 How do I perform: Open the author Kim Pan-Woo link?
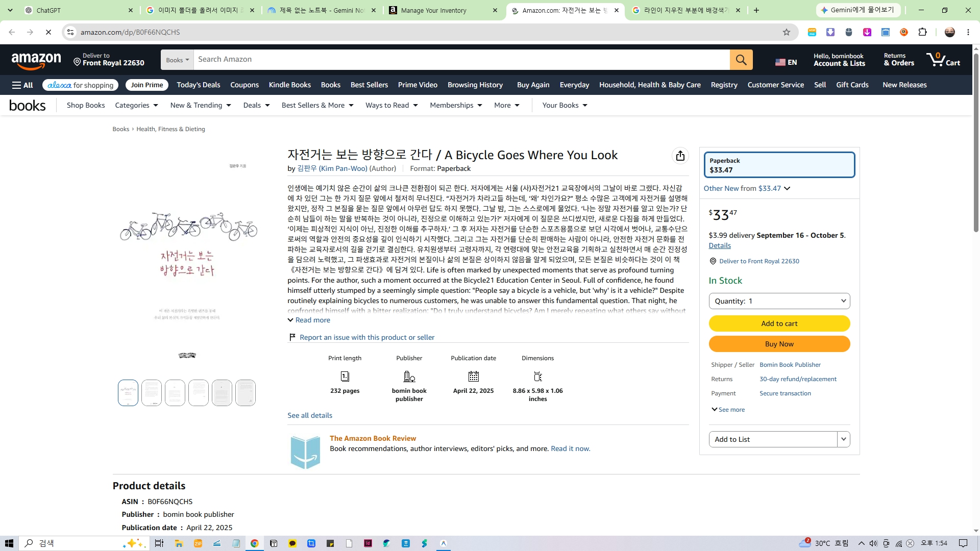[332, 169]
